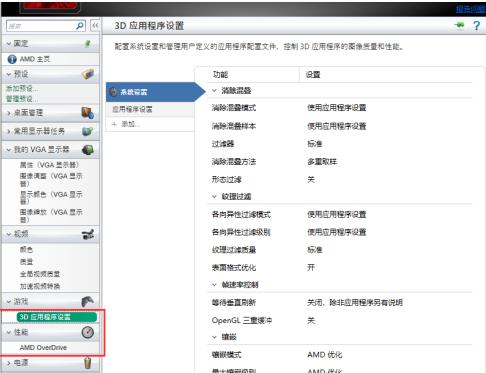The height and width of the screenshot is (373, 486).
Task: Collapse the 我的 VGA 显示器 section
Action: (9, 150)
